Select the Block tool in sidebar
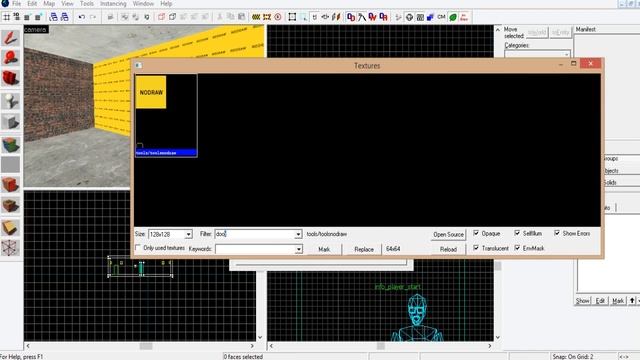Image resolution: width=640 pixels, height=360 pixels. click(x=11, y=122)
